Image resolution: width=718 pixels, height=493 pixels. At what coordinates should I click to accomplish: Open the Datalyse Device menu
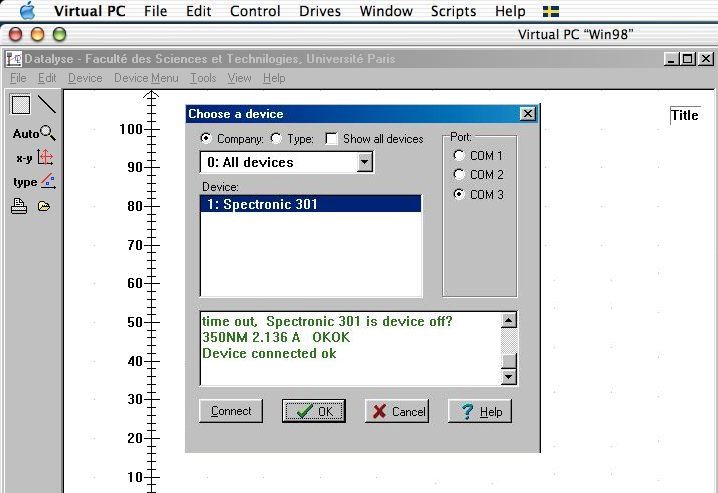click(x=85, y=78)
